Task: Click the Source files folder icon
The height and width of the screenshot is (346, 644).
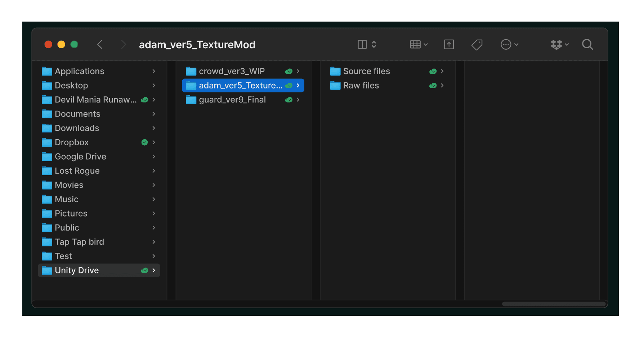Action: coord(335,71)
